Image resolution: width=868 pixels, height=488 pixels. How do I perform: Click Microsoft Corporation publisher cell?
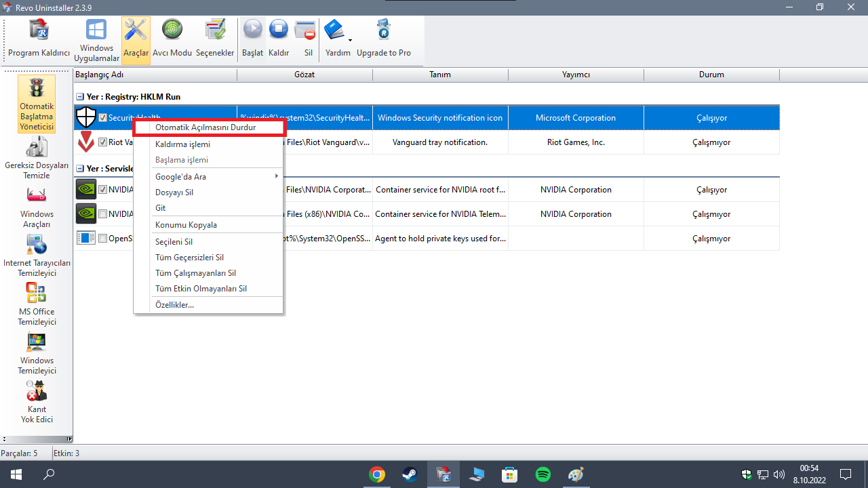pyautogui.click(x=576, y=118)
